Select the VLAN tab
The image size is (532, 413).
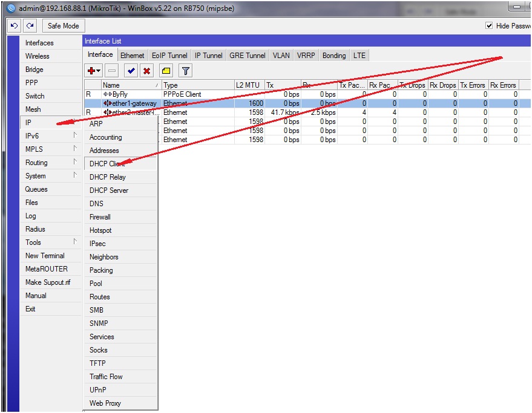click(281, 55)
